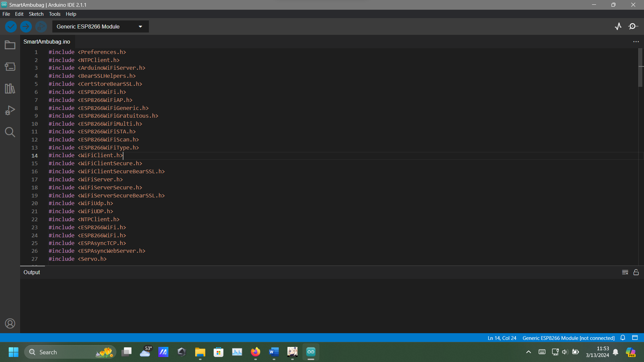Open the Library Manager panel

coord(10,88)
